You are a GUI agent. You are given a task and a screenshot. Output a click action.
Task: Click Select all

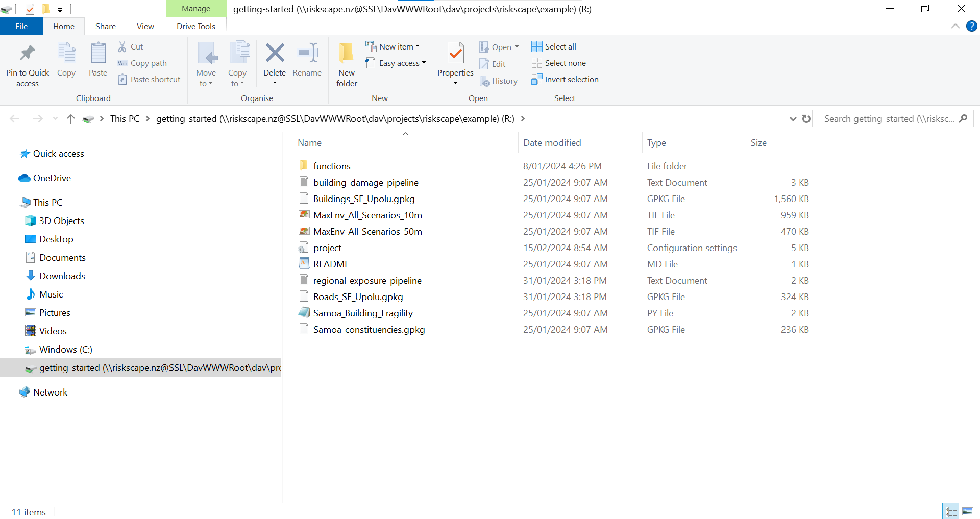point(554,46)
